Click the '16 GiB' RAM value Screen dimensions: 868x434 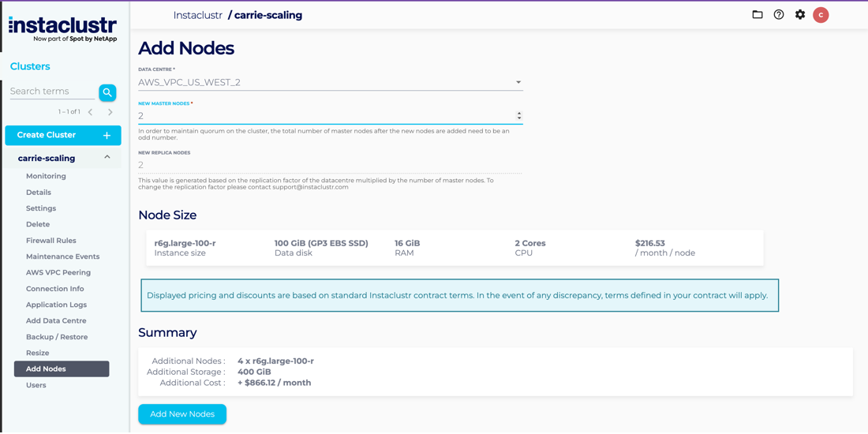coord(407,243)
